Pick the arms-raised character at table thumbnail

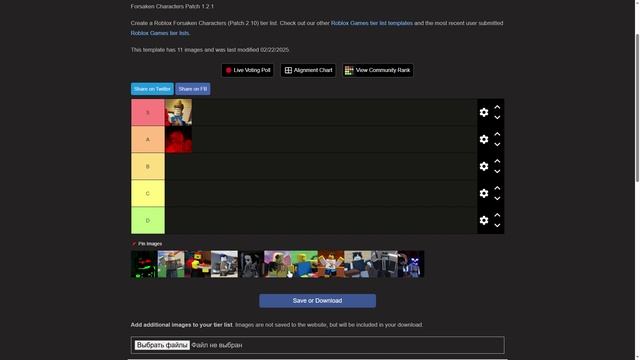pyautogui.click(x=331, y=264)
